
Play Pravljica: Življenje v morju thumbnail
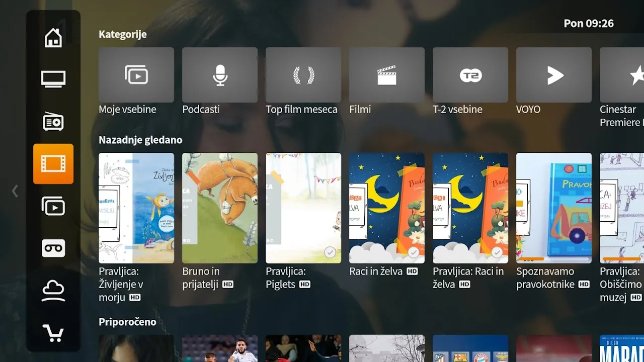[x=136, y=208]
